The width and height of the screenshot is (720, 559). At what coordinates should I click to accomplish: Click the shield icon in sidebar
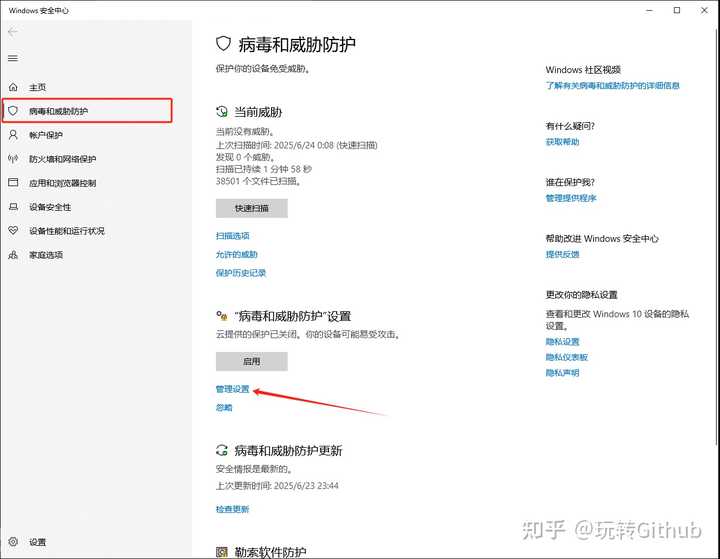pos(13,111)
